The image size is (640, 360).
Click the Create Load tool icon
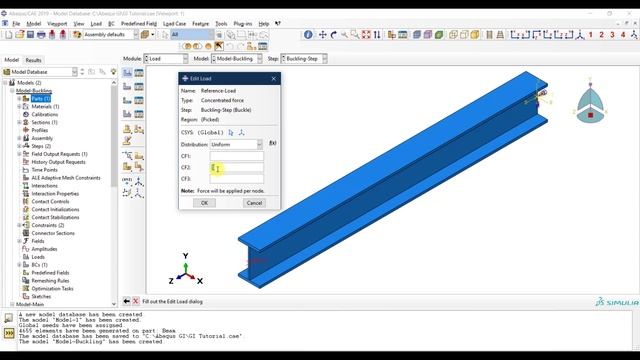(127, 73)
